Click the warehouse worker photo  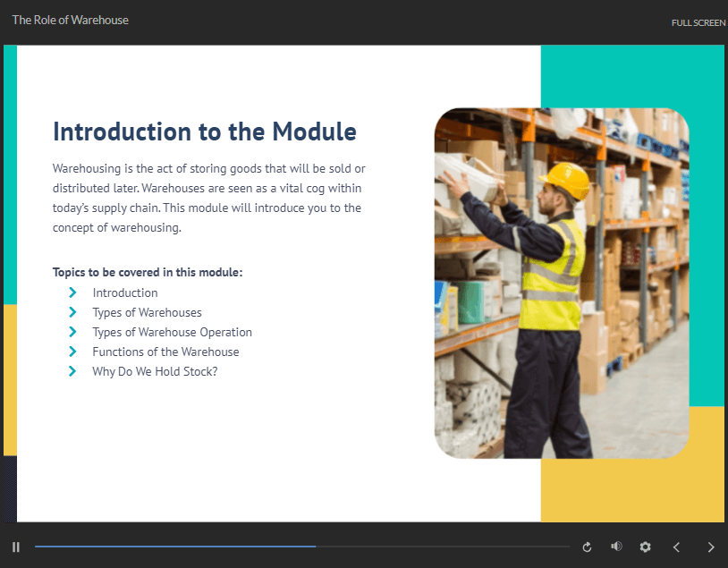pos(562,284)
